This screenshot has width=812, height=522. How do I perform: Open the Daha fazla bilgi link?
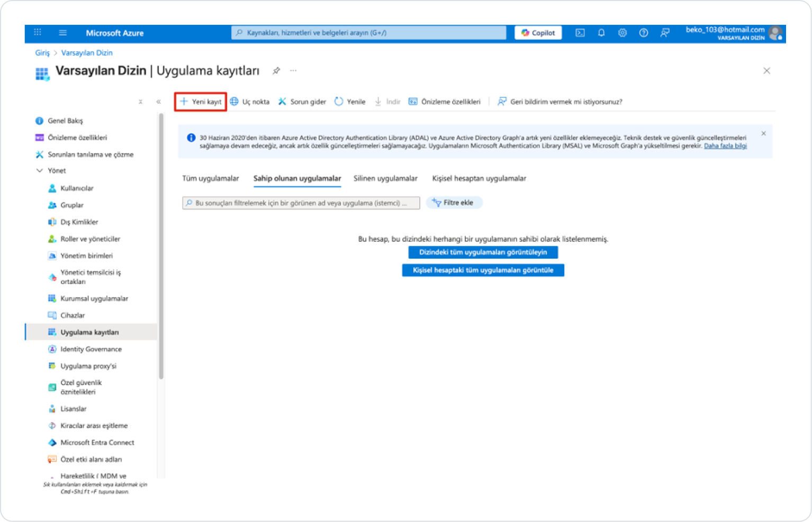click(725, 146)
